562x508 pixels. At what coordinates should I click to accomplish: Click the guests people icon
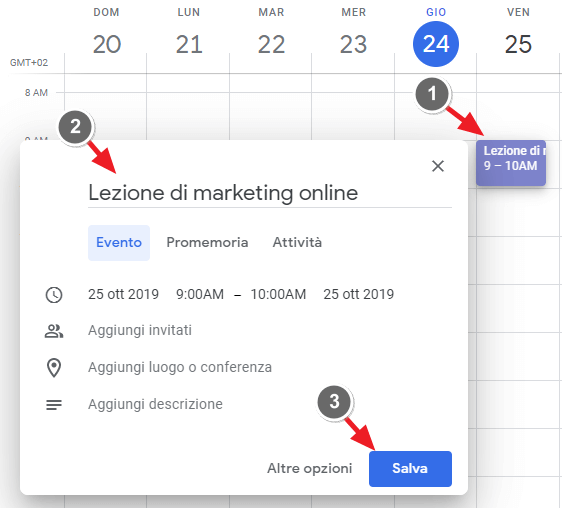pos(54,331)
